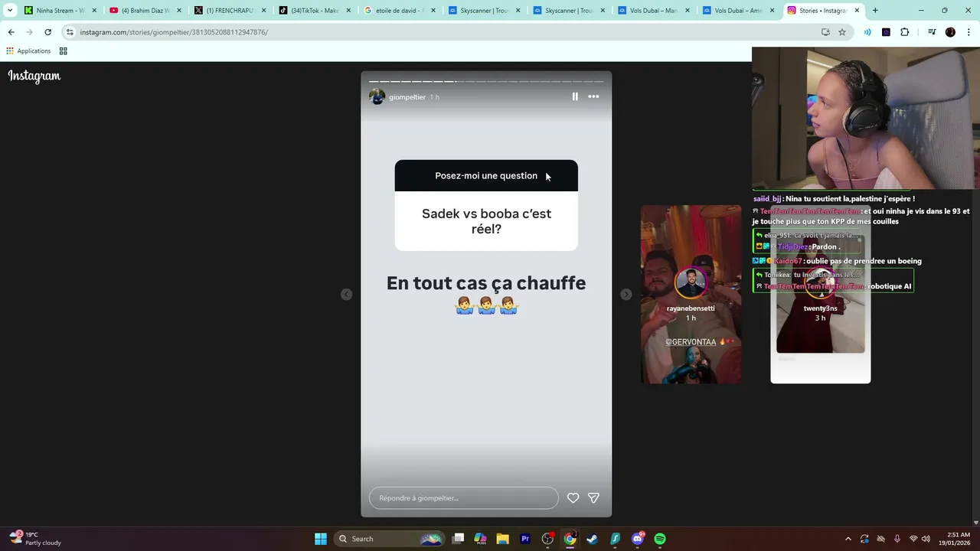The image size is (980, 551).
Task: Go to previous story arrow
Action: pyautogui.click(x=346, y=295)
